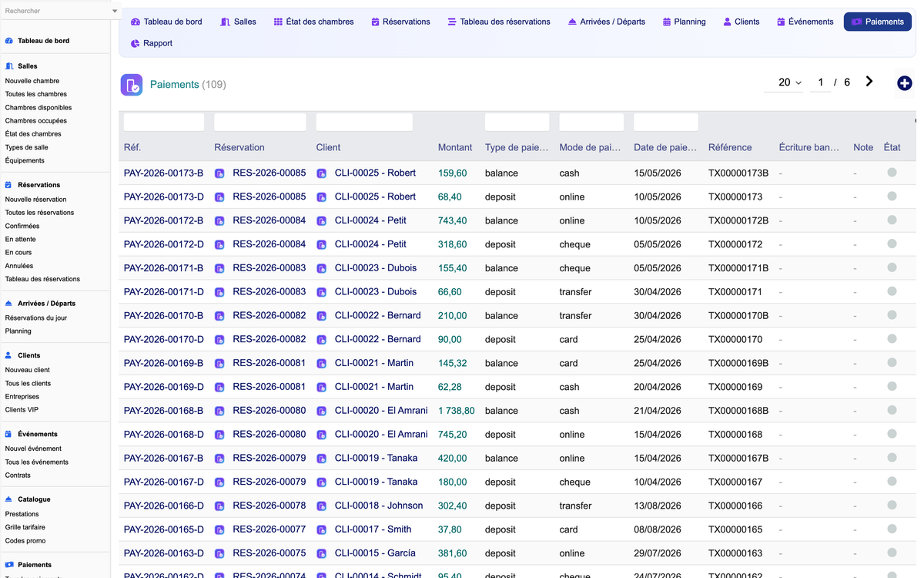This screenshot has height=578, width=924.
Task: Open payment PAY-2026-00166-D
Action: 164,506
